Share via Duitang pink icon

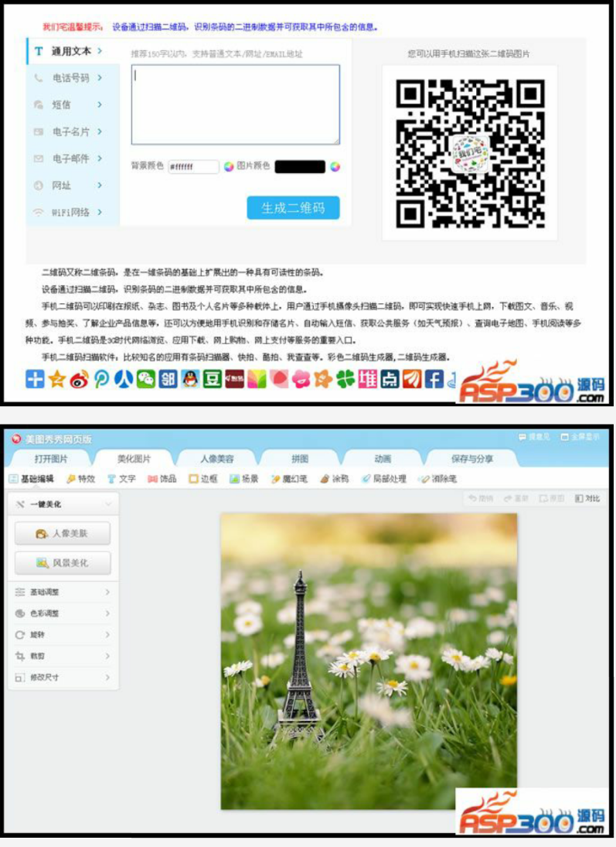tap(368, 379)
